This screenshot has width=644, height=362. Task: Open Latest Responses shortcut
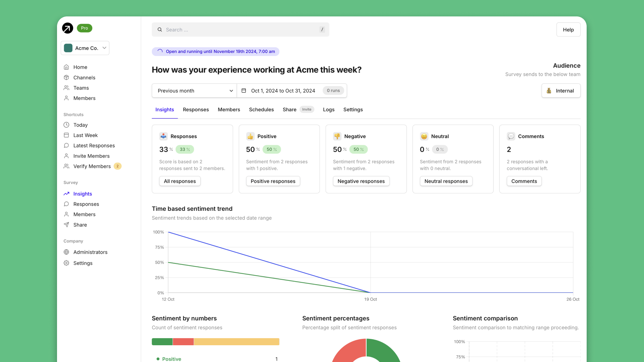(x=94, y=145)
